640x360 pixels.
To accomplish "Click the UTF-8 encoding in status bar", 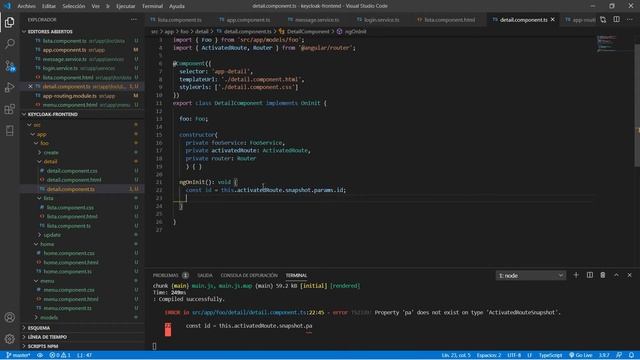I will [514, 356].
